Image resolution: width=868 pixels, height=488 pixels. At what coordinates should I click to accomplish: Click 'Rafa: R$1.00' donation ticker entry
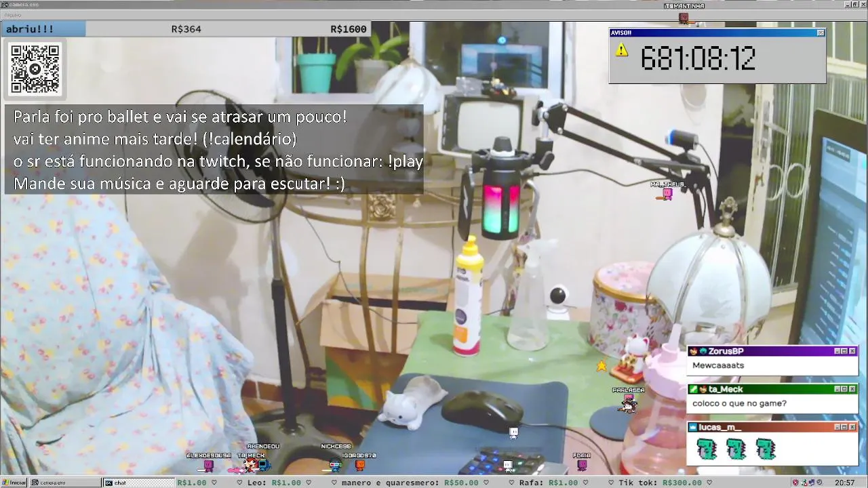549,483
